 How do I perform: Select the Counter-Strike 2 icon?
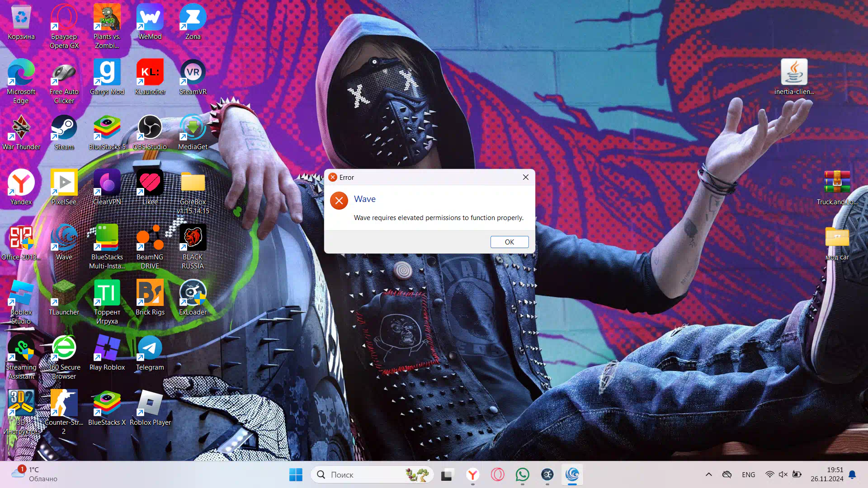click(x=64, y=412)
